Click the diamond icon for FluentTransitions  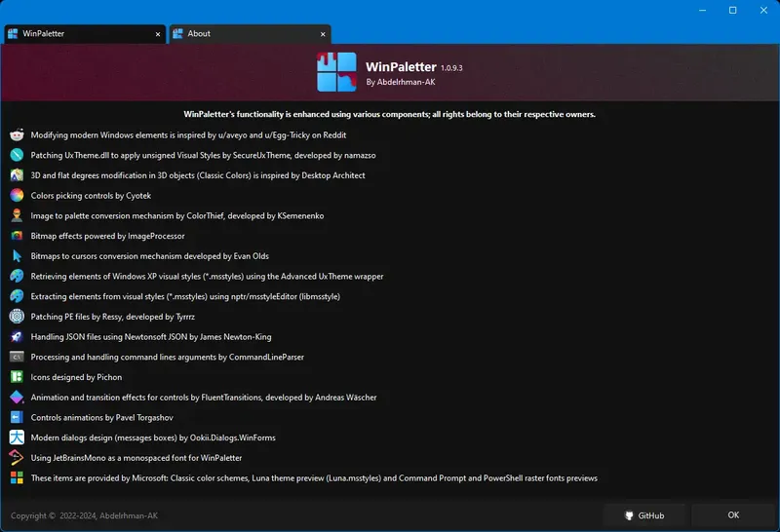(17, 398)
